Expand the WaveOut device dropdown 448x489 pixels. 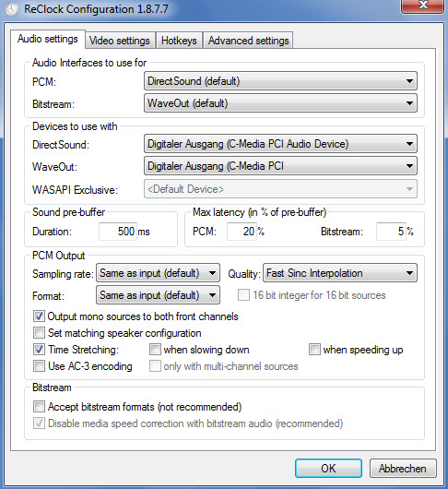pos(280,166)
